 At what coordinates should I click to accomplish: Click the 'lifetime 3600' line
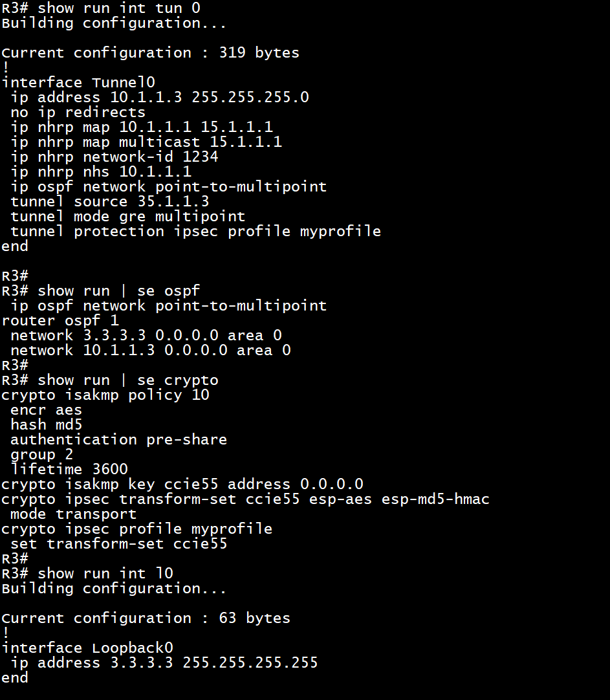tap(69, 469)
